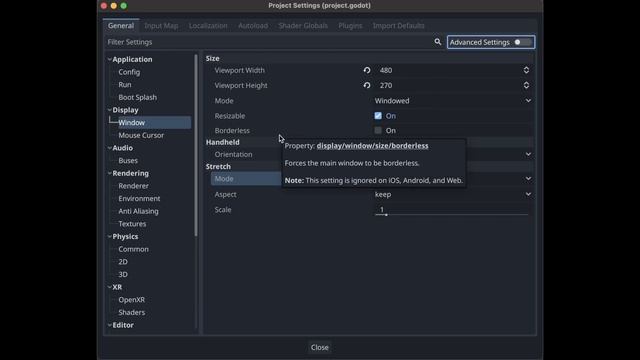Click the Aspect property label
Image resolution: width=640 pixels, height=360 pixels.
coord(225,194)
